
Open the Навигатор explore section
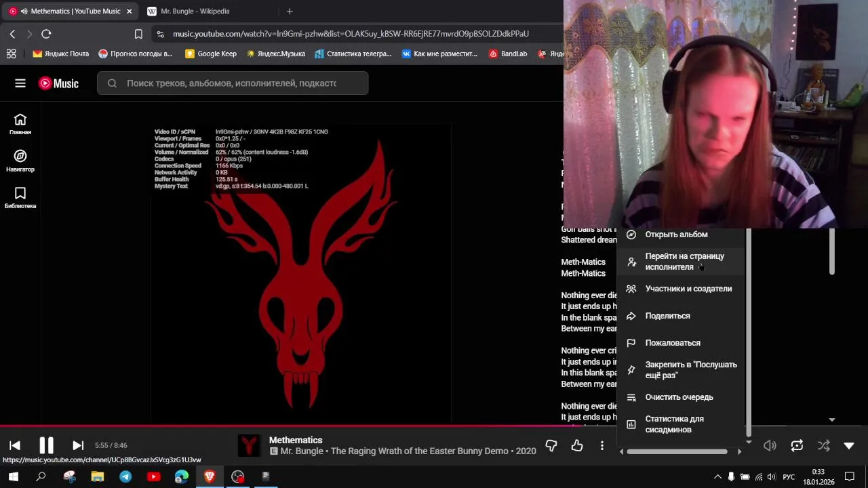[20, 161]
